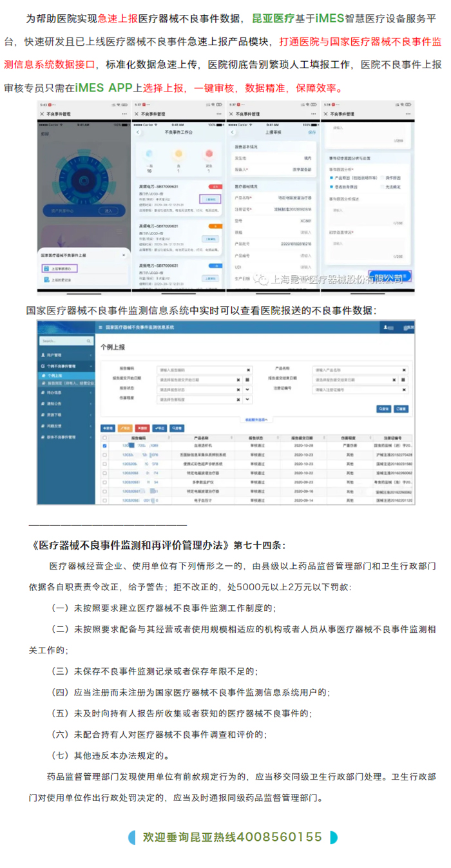Click the hamburger menu icon in web header
This screenshot has height=868, width=451.
[x=100, y=327]
